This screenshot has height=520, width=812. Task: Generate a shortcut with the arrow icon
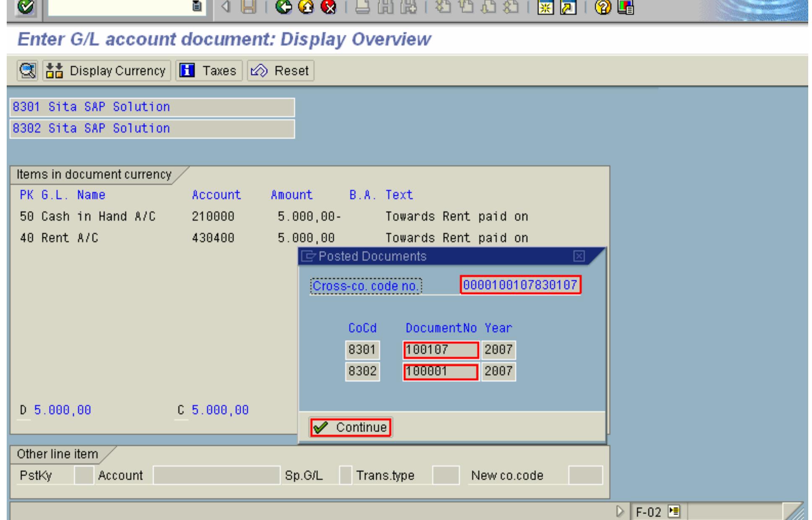567,7
